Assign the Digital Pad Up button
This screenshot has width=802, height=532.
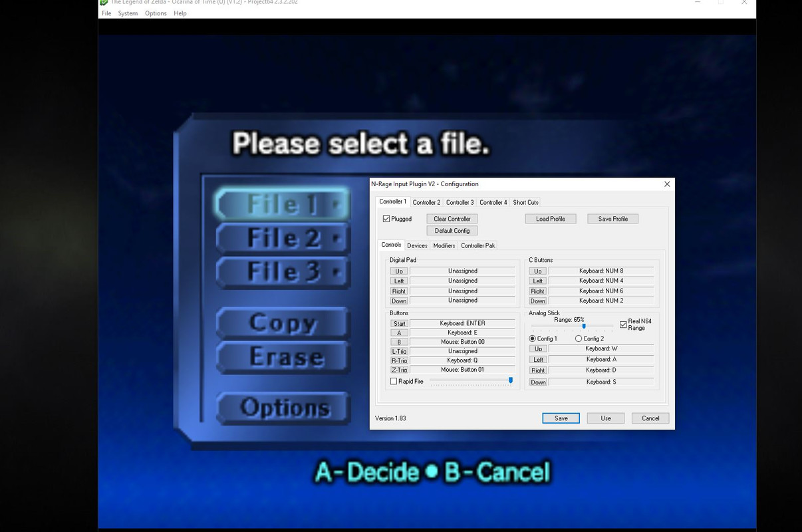click(399, 271)
